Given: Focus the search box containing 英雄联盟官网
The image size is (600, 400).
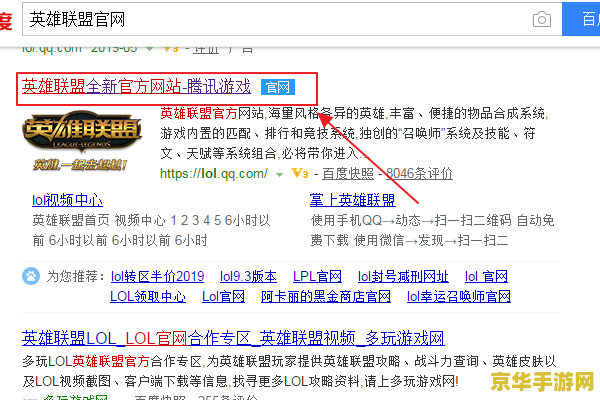Looking at the screenshot, I should pyautogui.click(x=292, y=19).
